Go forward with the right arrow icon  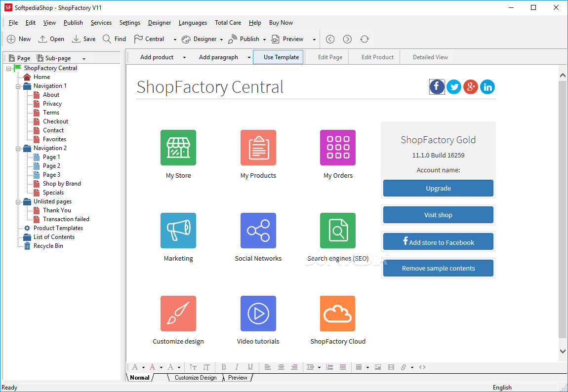coord(347,39)
